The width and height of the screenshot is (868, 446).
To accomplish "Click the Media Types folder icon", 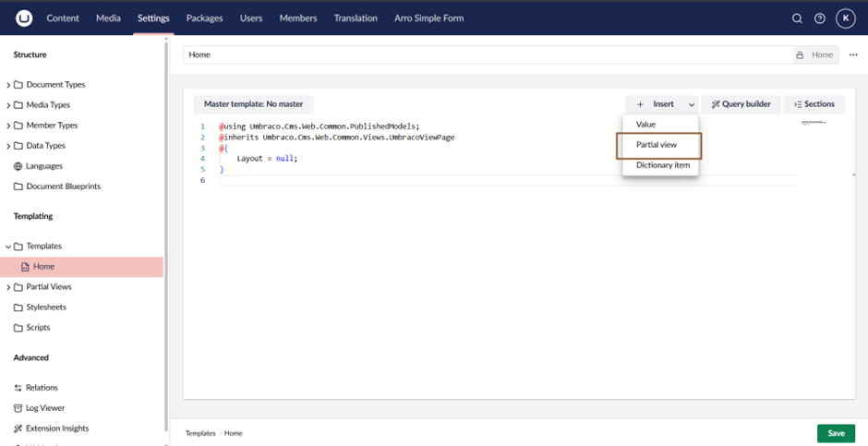I will [18, 105].
